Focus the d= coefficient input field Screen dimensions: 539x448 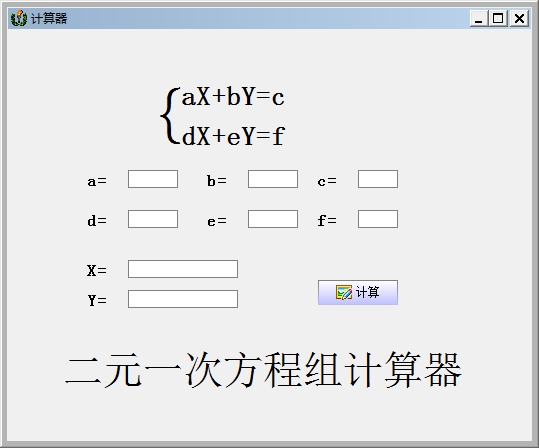[x=153, y=219]
